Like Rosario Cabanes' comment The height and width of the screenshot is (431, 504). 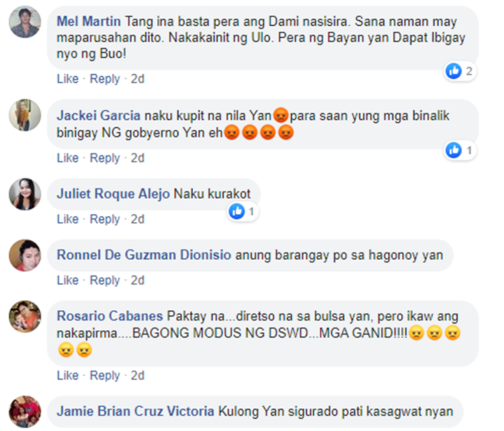click(68, 375)
